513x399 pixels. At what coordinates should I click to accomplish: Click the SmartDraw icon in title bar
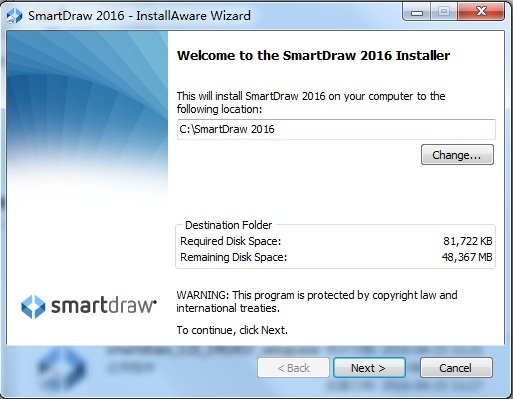[14, 15]
